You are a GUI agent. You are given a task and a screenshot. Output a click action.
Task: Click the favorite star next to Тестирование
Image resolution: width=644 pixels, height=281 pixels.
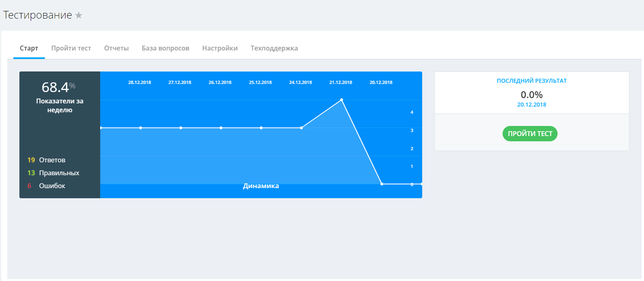coord(79,15)
